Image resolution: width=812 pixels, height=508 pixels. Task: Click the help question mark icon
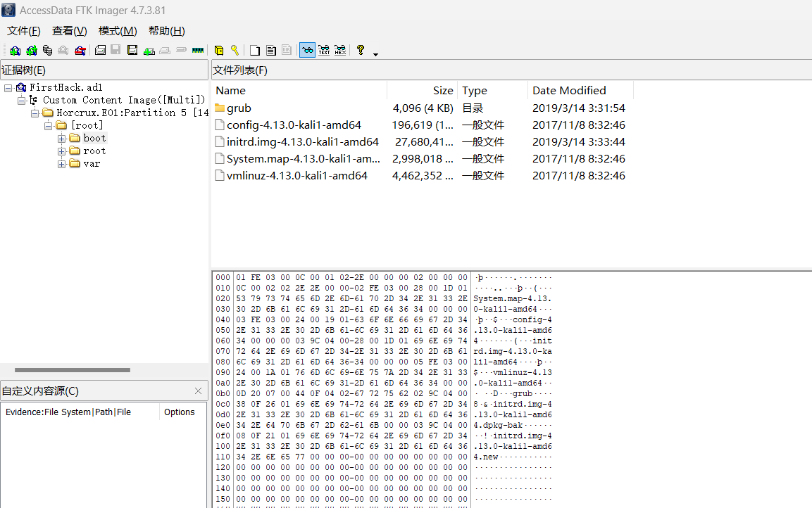point(361,50)
